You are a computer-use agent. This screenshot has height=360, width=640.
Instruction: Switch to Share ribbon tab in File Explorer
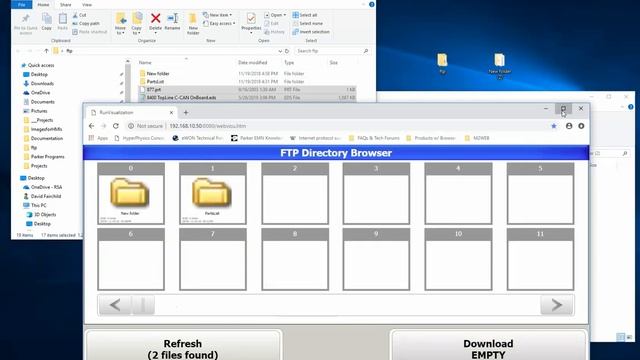coord(65,4)
